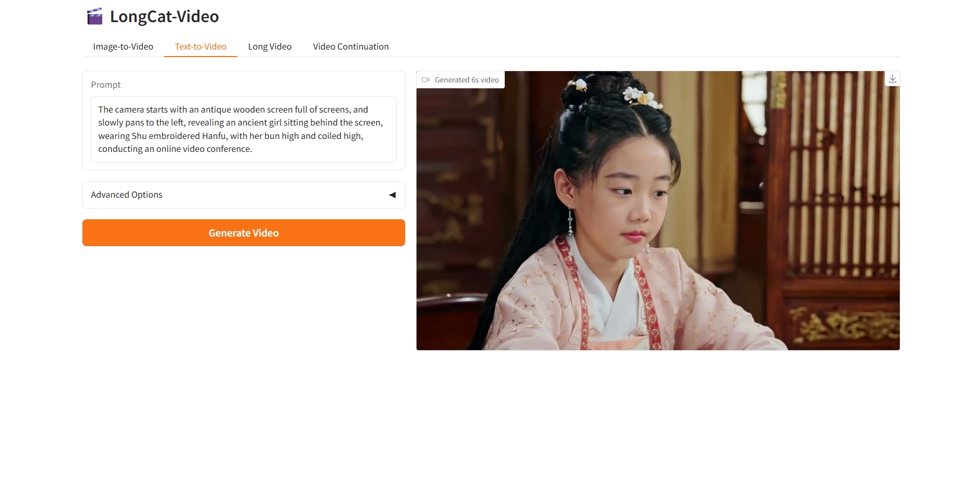Focus the Prompt text box
The image size is (980, 480).
click(244, 129)
